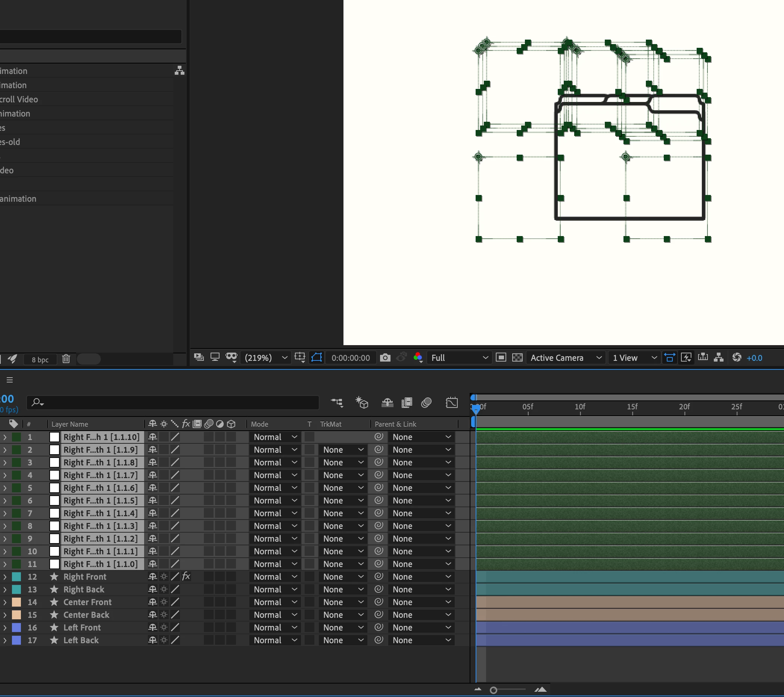Click the delete trash icon in project panel
The width and height of the screenshot is (784, 697).
click(66, 359)
